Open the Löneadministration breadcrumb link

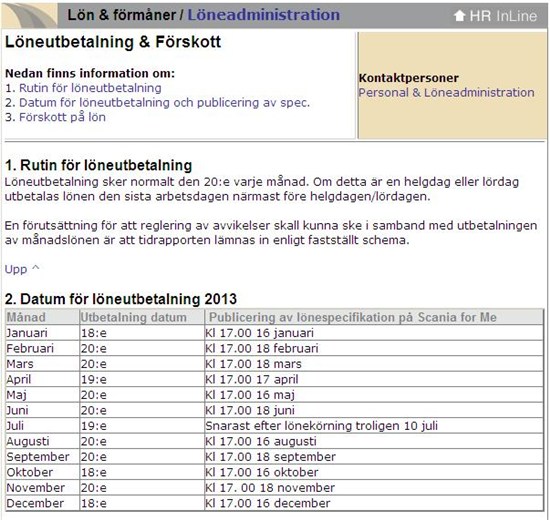263,15
